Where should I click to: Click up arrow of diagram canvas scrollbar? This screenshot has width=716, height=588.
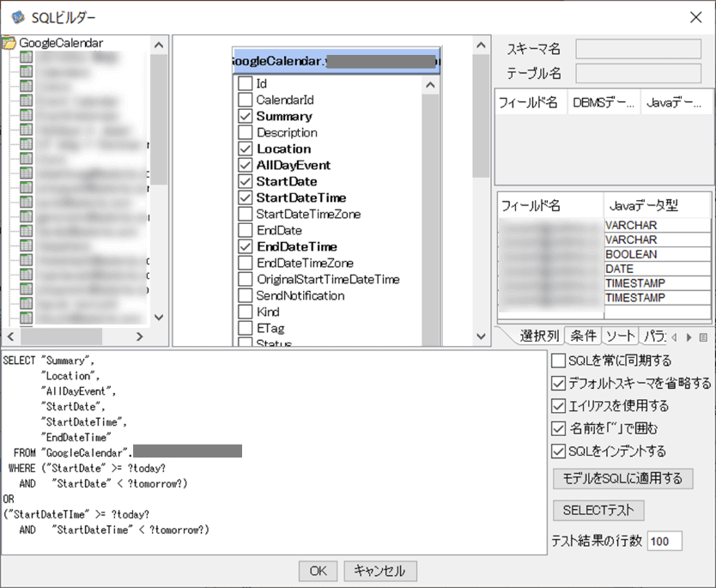(x=481, y=45)
